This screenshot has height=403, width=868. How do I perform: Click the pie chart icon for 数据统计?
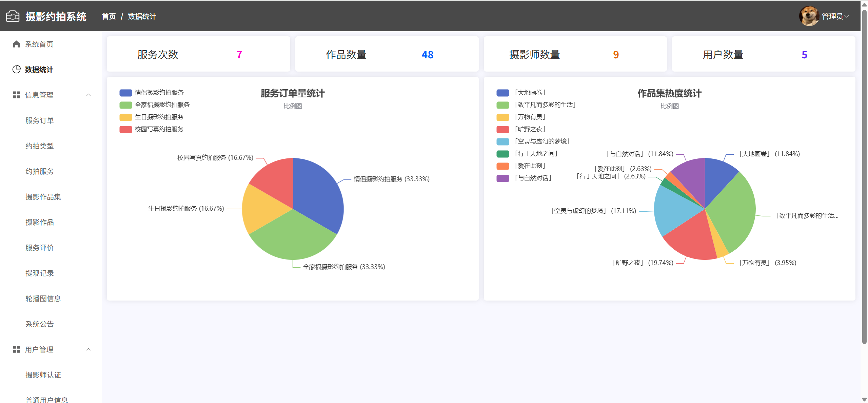click(x=16, y=70)
